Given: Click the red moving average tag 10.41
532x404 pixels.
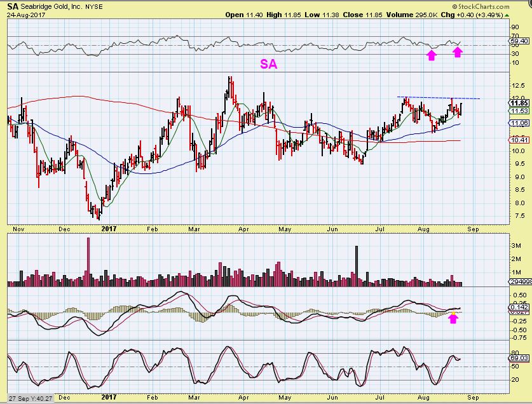Looking at the screenshot, I should point(519,140).
